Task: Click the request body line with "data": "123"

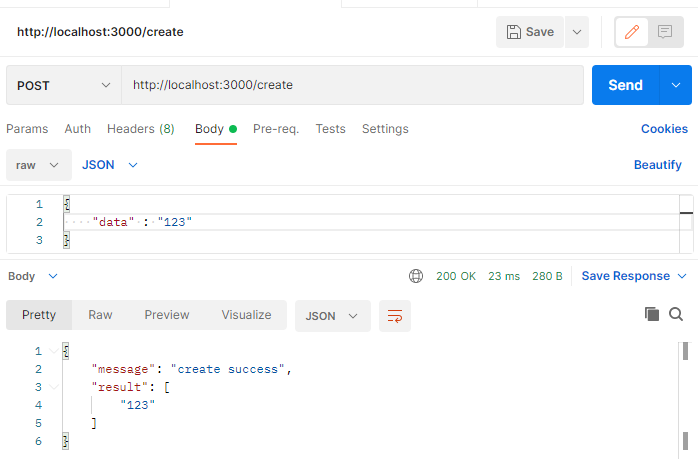Action: [x=371, y=222]
